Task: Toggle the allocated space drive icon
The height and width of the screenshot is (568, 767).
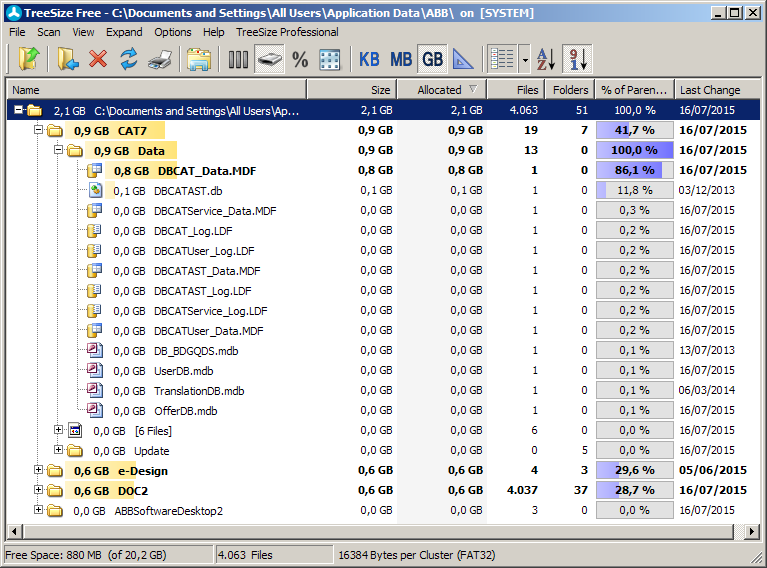Action: pos(270,60)
